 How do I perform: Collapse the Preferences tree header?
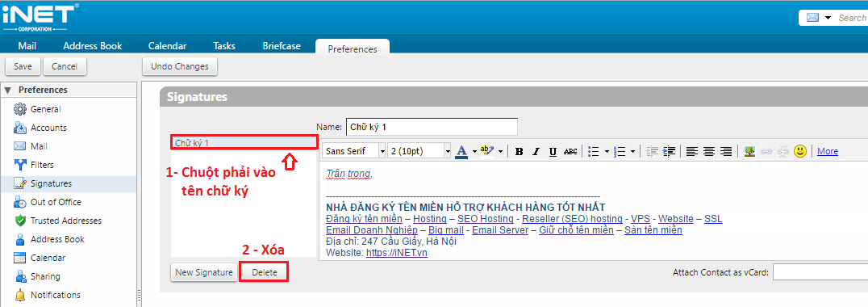tap(8, 90)
